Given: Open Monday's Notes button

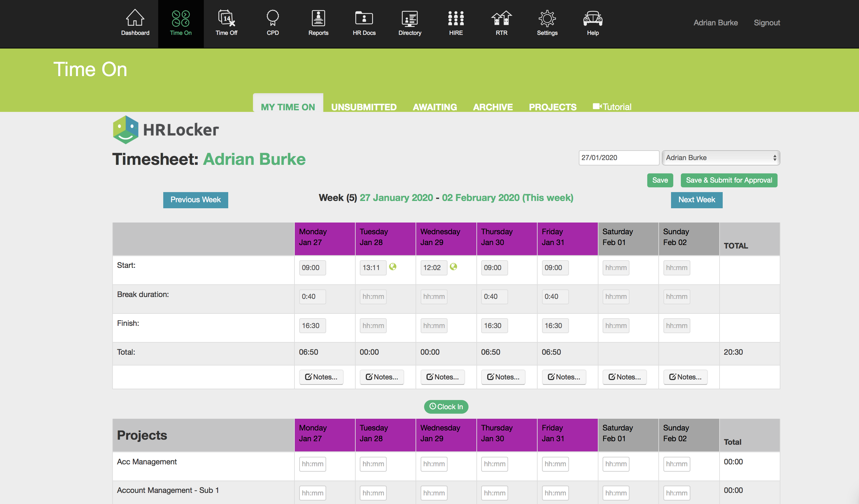Looking at the screenshot, I should tap(321, 377).
